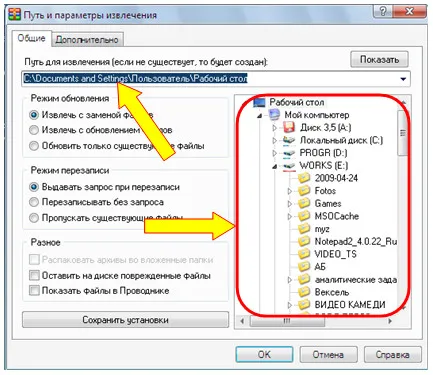
Task: Open the extraction path dropdown arrow
Action: pyautogui.click(x=403, y=79)
